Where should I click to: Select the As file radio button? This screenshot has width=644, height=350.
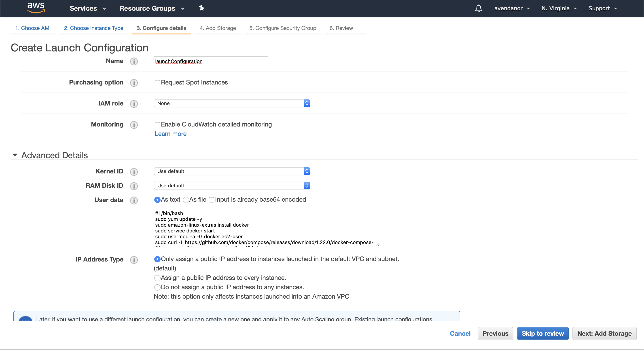pos(186,200)
